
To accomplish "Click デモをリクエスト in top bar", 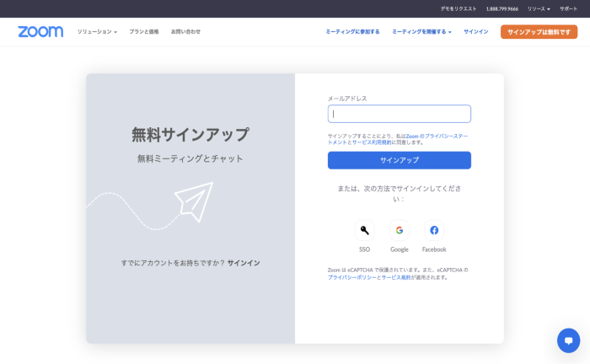I will (459, 8).
